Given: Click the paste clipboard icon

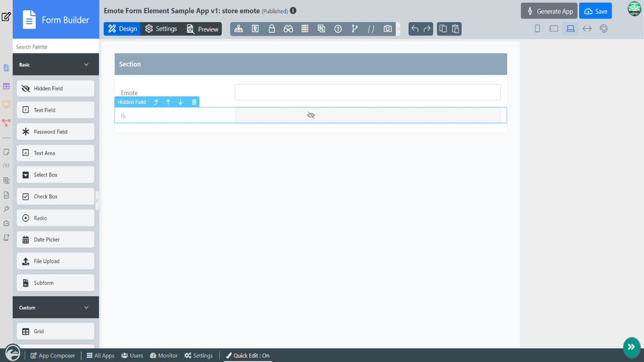Looking at the screenshot, I should point(455,29).
